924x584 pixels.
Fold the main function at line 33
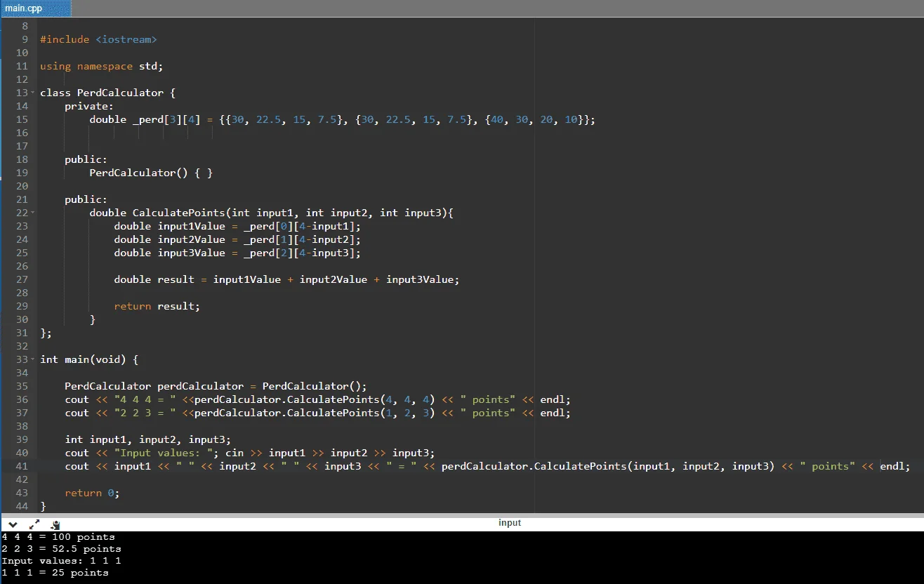coord(32,359)
